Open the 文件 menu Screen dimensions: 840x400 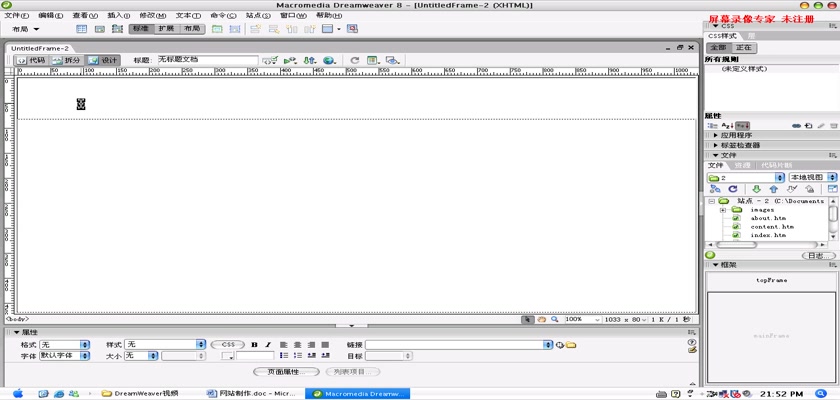tap(17, 16)
